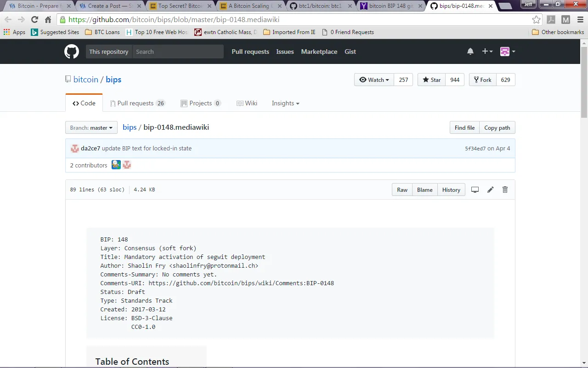Open Issues in top nav
588x368 pixels.
coord(285,52)
